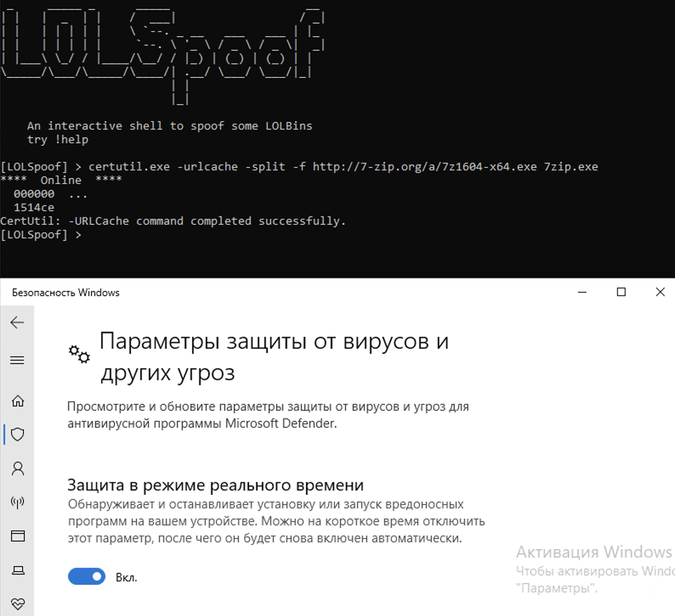Screen dimensions: 675x616
Task: Open app and browser control icon
Action: click(x=17, y=536)
